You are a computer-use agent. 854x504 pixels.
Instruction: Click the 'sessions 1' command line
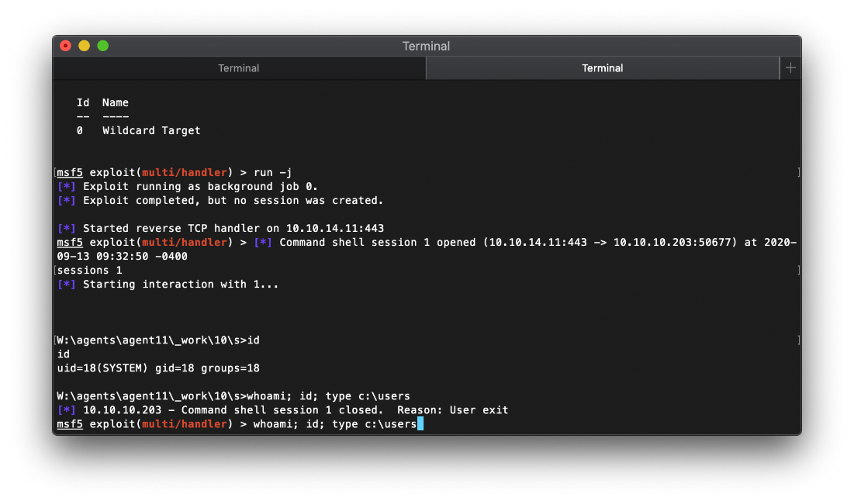point(89,271)
